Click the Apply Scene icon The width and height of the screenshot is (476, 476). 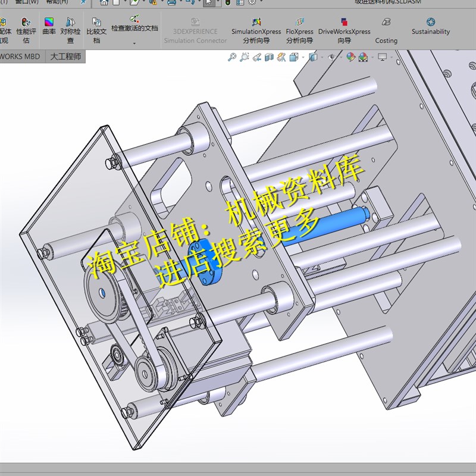tap(363, 57)
